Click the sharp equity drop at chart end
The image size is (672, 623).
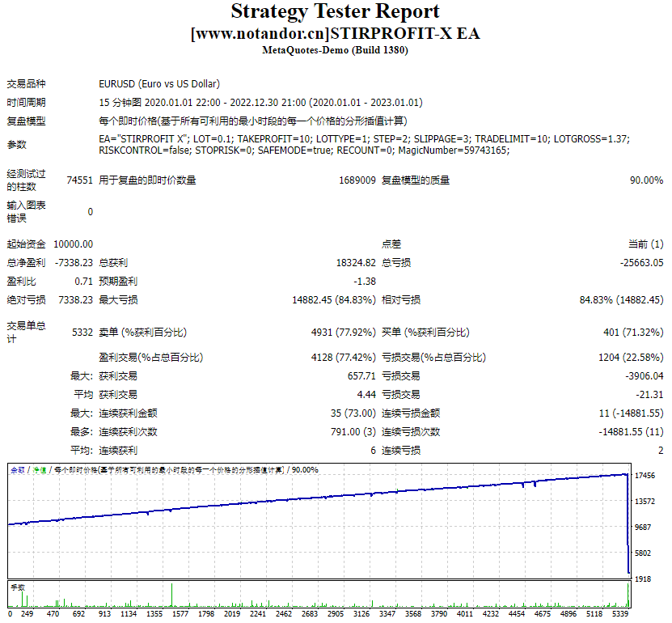pyautogui.click(x=628, y=523)
